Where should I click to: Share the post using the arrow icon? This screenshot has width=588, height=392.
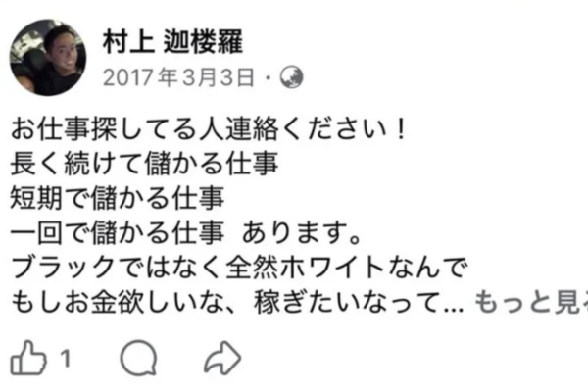pyautogui.click(x=222, y=358)
